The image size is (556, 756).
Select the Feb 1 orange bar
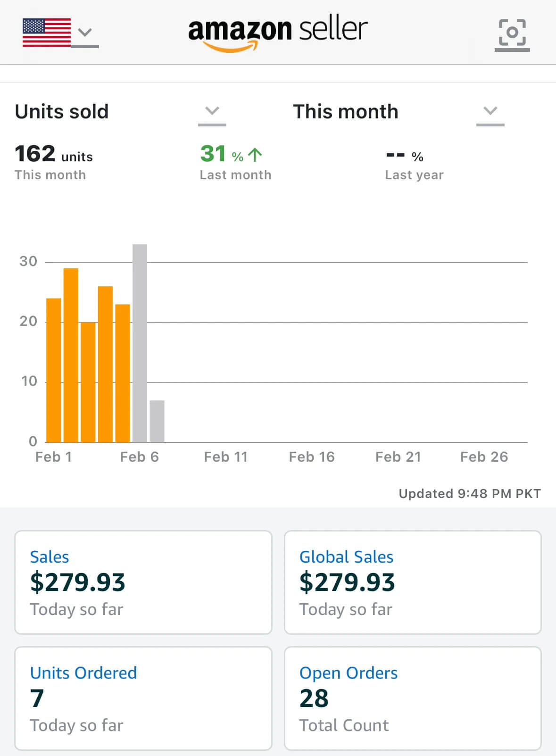[54, 370]
